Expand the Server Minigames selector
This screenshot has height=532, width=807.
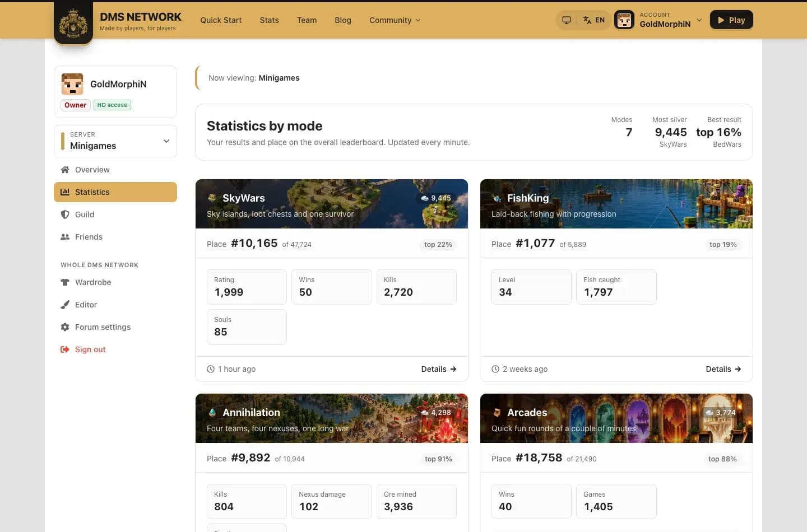pos(115,141)
